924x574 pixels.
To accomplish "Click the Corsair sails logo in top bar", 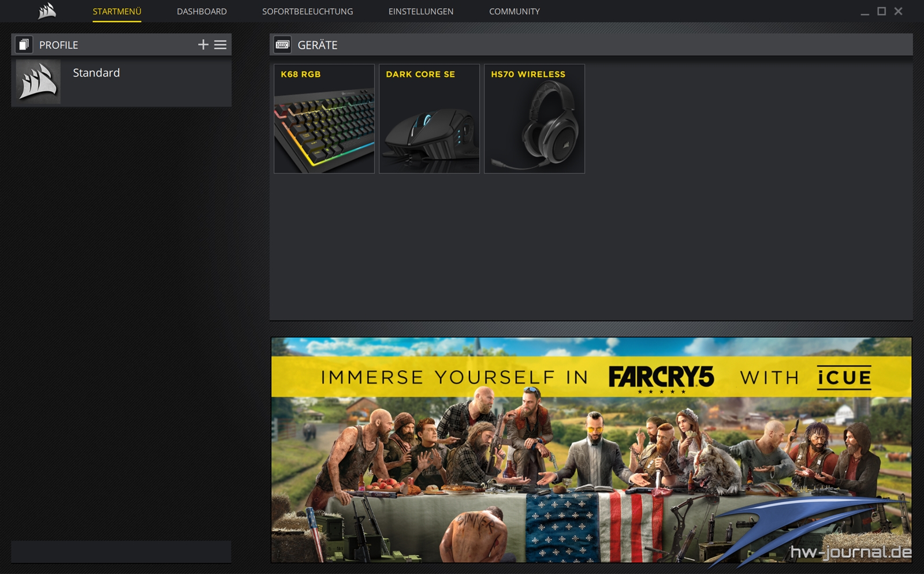I will point(47,11).
